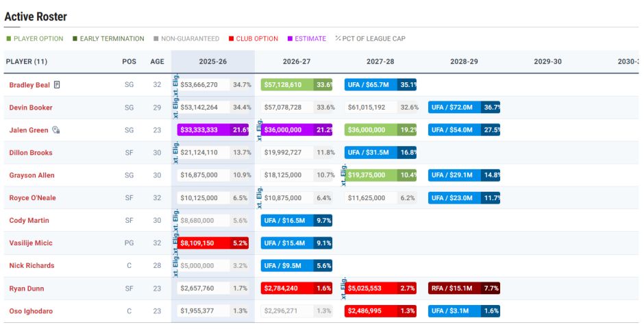Select the 2025-26 season column header
644x329 pixels.
pyautogui.click(x=212, y=62)
